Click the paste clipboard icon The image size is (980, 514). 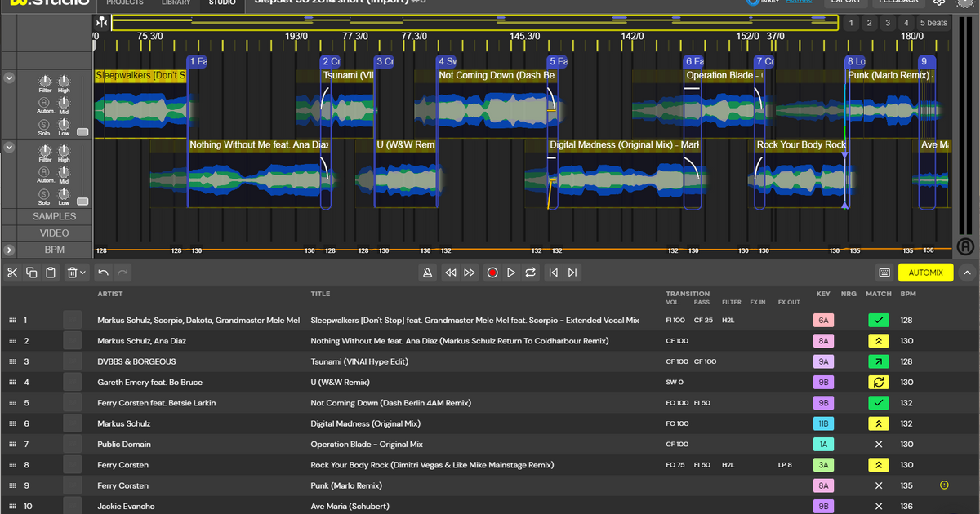[x=50, y=273]
